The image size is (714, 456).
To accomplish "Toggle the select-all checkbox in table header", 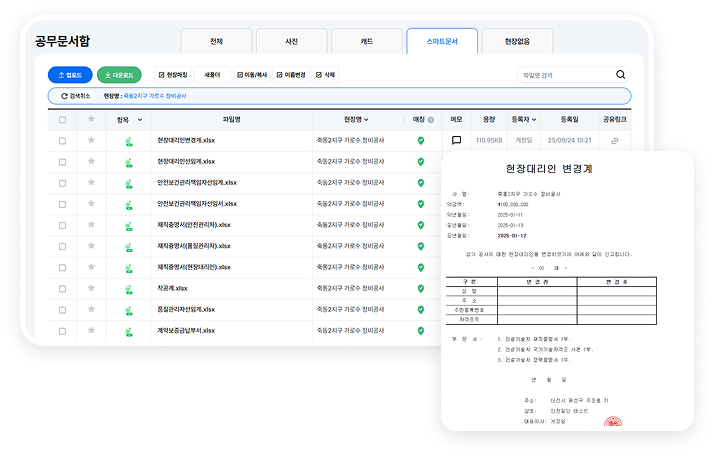I will pyautogui.click(x=62, y=119).
